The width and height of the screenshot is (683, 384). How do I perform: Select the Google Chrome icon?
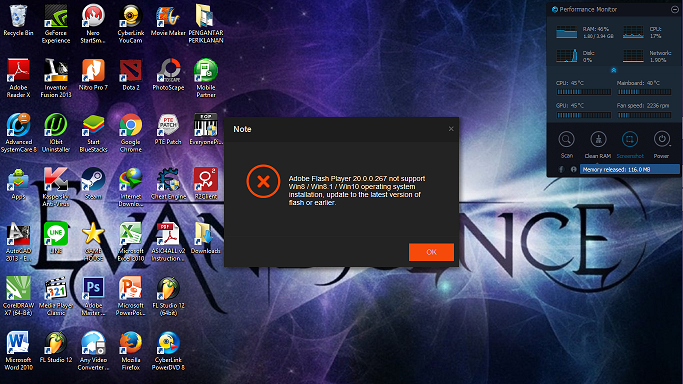point(131,133)
